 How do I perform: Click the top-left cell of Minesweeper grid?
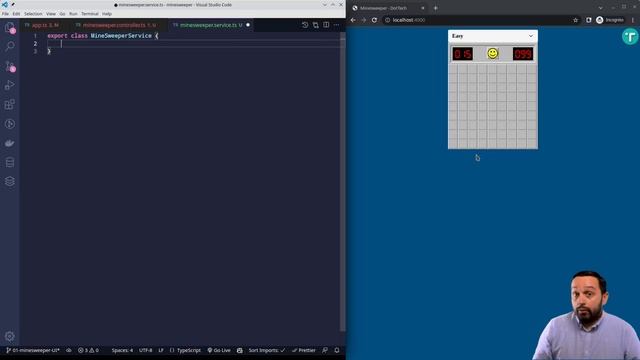click(x=453, y=69)
